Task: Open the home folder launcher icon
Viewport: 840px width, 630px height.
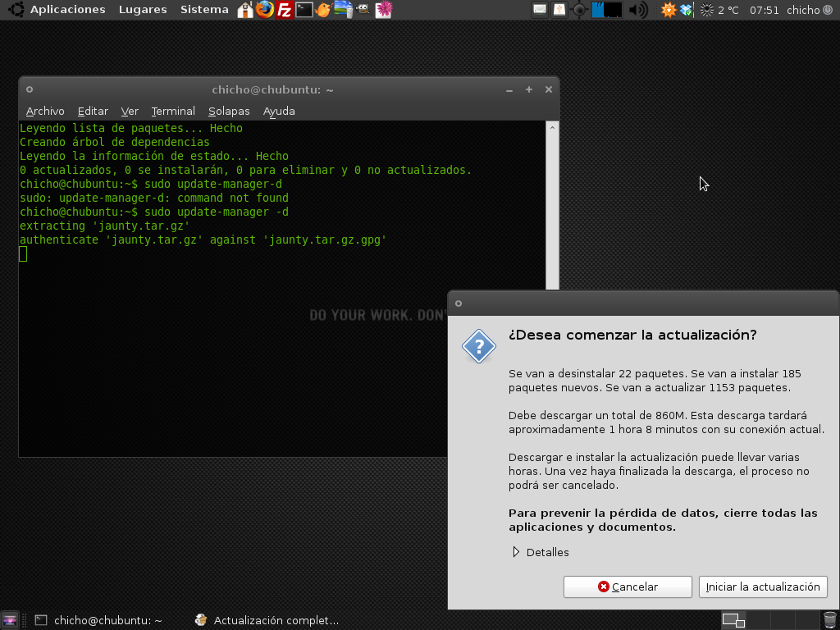Action: (245, 10)
